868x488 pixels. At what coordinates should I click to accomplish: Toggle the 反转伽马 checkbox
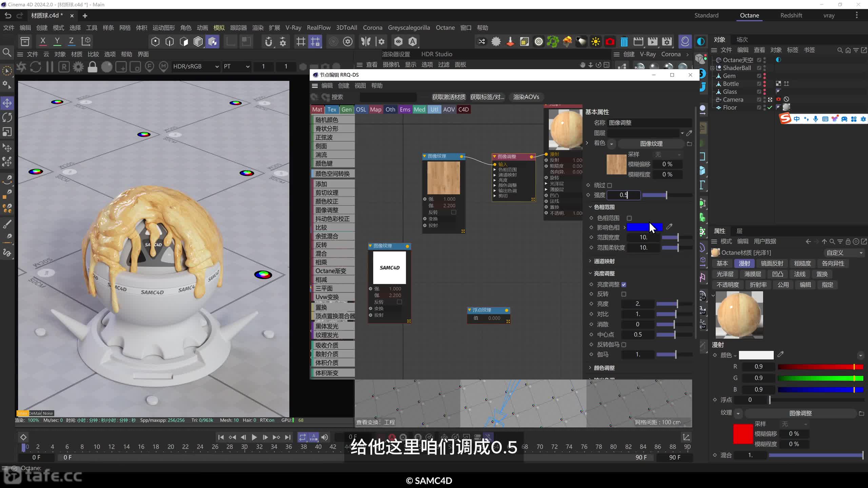pos(624,345)
